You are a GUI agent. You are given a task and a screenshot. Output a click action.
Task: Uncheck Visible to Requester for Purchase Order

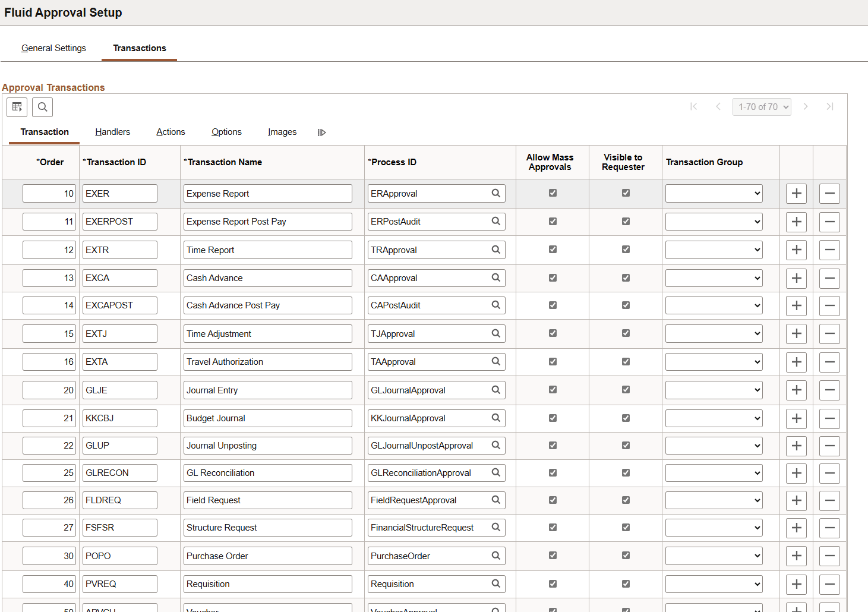(625, 556)
